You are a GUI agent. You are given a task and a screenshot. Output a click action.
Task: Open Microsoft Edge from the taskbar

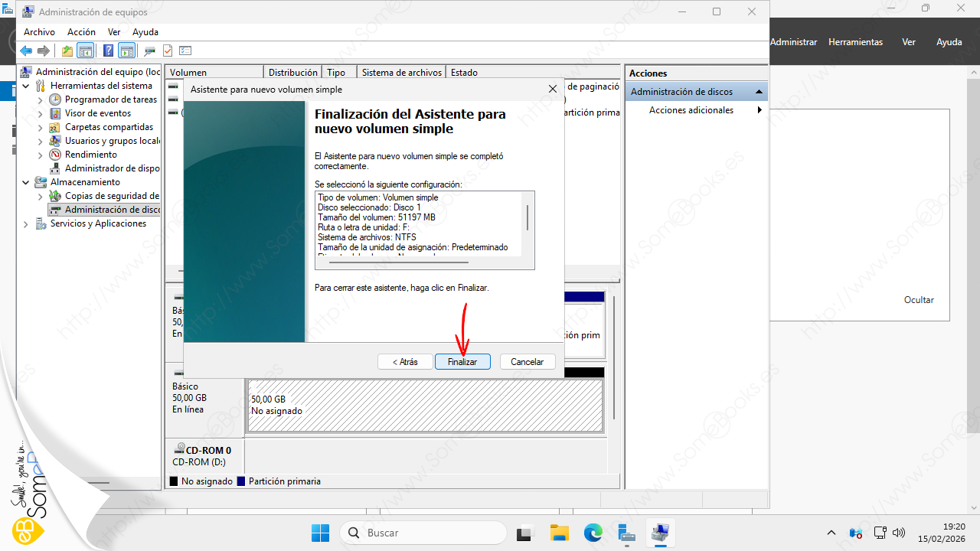click(x=593, y=533)
